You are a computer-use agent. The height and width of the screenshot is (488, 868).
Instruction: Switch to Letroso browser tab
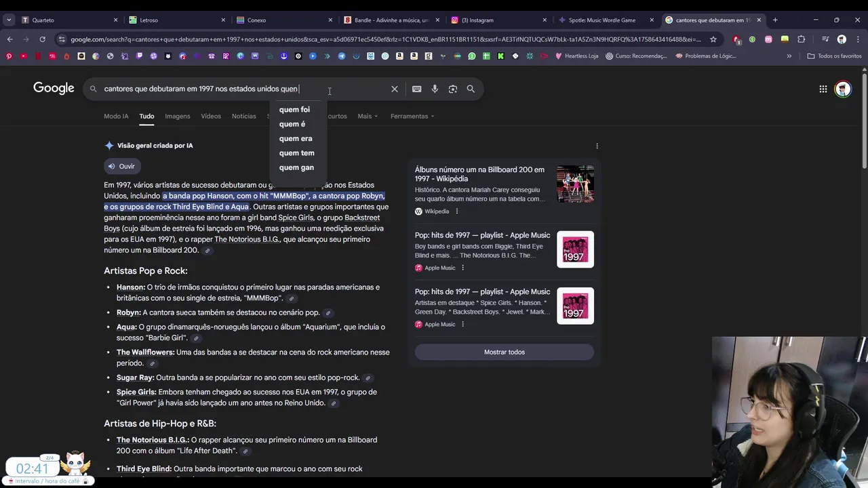click(176, 20)
